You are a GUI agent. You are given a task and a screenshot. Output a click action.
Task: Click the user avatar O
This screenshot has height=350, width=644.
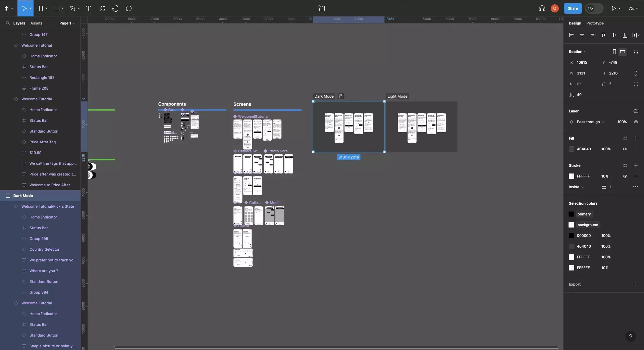(555, 8)
